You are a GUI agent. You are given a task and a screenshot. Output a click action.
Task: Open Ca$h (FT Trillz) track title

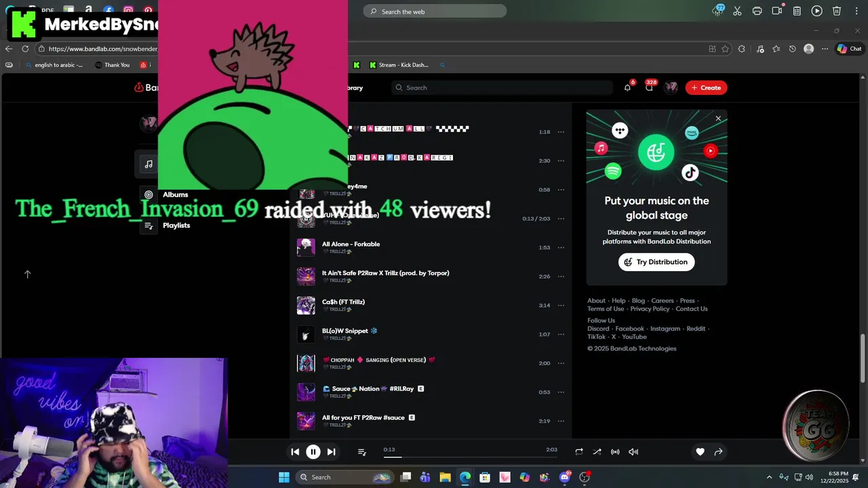click(343, 302)
